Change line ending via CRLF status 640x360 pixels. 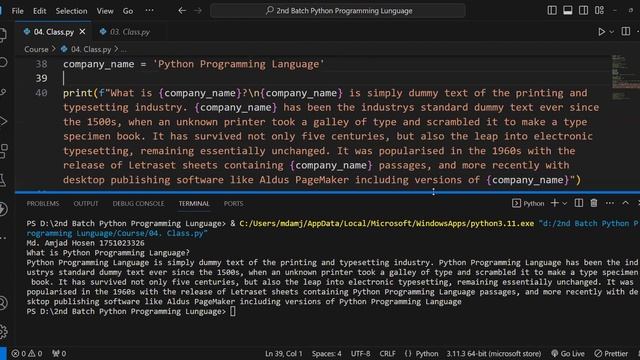coord(387,353)
